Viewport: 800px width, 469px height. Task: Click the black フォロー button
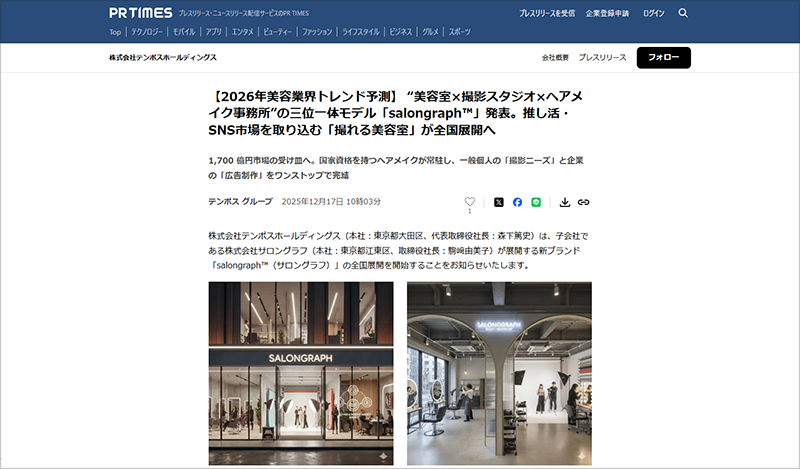tap(663, 58)
